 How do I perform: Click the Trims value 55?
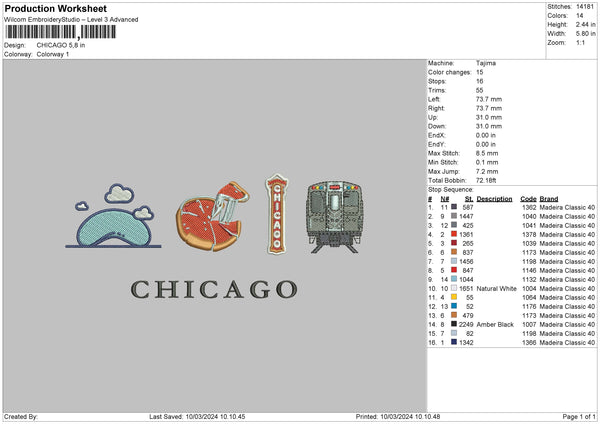pyautogui.click(x=479, y=90)
